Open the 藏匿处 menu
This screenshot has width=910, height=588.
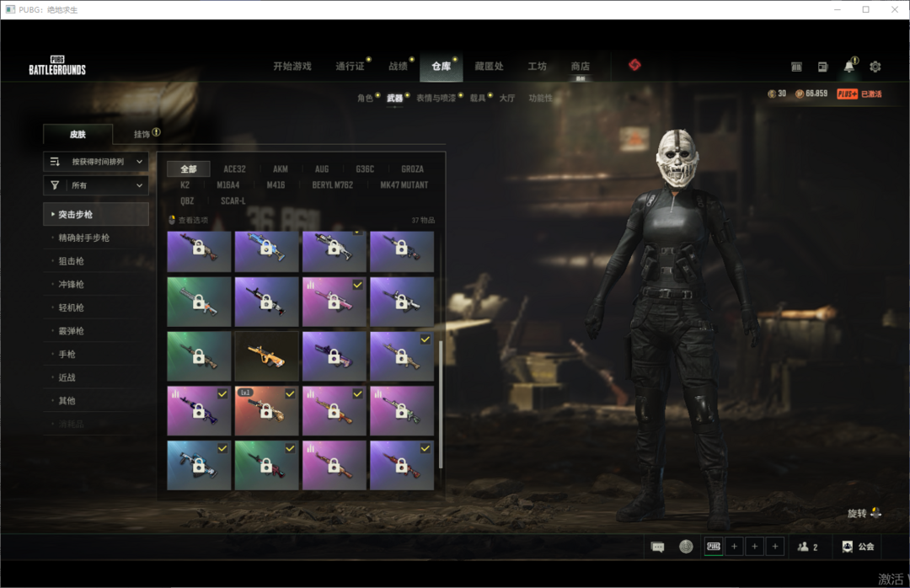(x=490, y=67)
